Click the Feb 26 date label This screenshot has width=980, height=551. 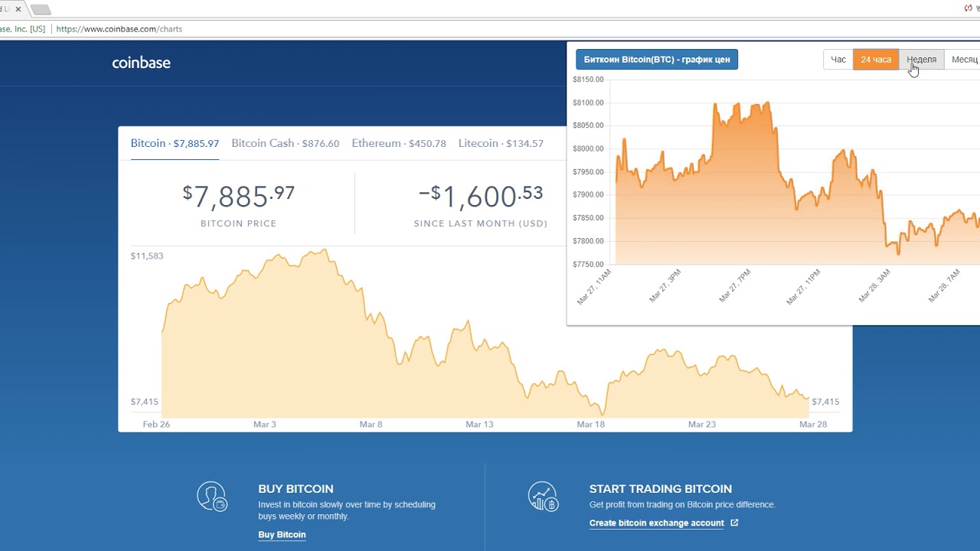[156, 424]
